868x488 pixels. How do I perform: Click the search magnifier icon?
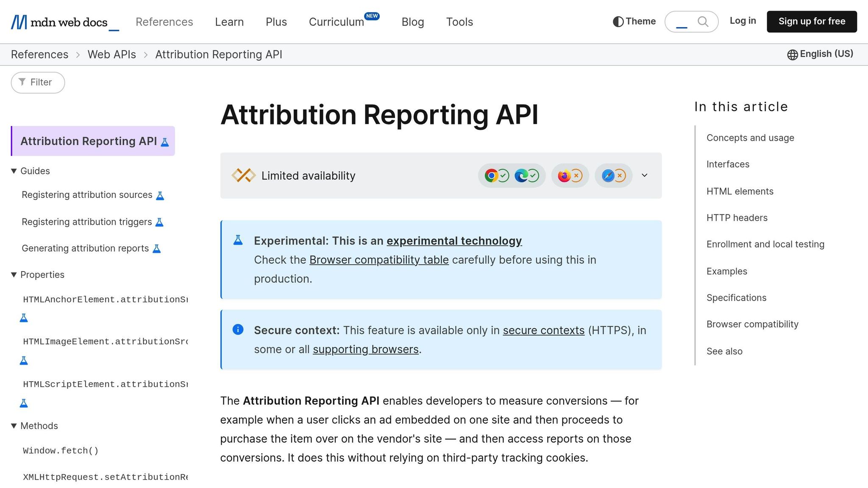click(703, 21)
